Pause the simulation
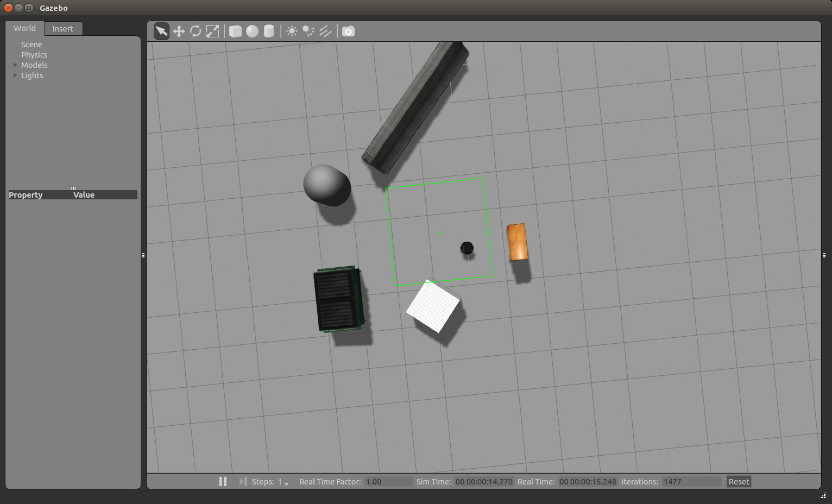Viewport: 832px width, 504px height. pos(223,482)
